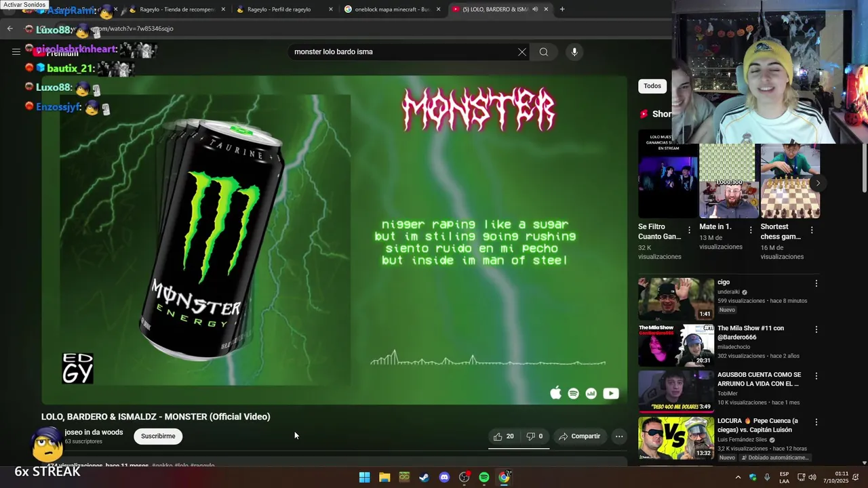Open the more actions ellipsis under the video
This screenshot has height=488, width=868.
[x=619, y=436]
